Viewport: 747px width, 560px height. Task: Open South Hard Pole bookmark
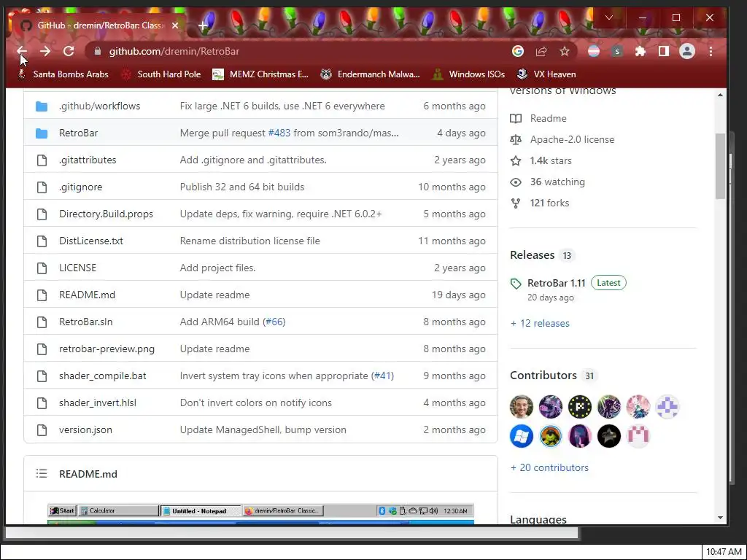(x=161, y=74)
